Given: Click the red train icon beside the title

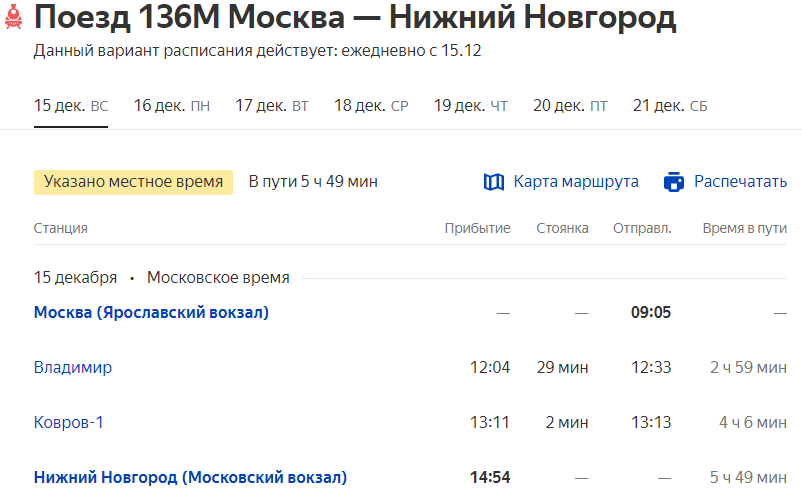Looking at the screenshot, I should click(12, 17).
